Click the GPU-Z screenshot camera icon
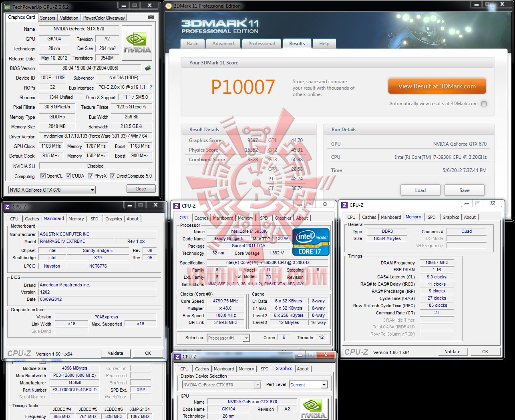The height and width of the screenshot is (420, 515). 151,17
